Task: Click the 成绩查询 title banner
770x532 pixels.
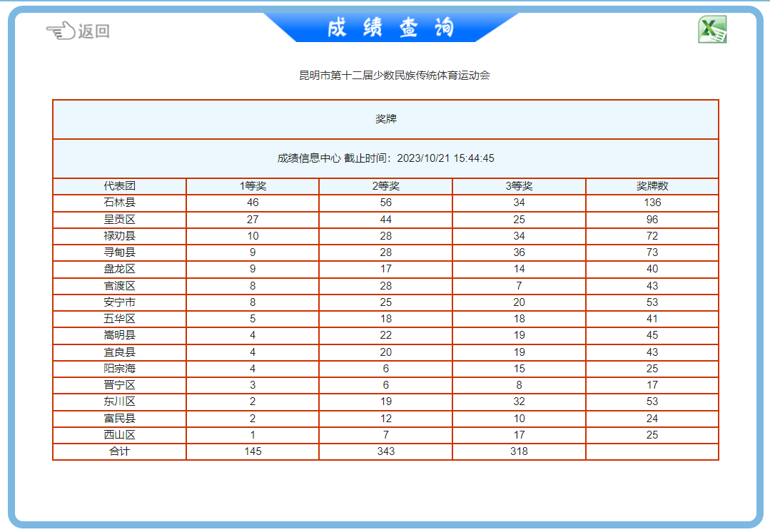Action: (391, 28)
